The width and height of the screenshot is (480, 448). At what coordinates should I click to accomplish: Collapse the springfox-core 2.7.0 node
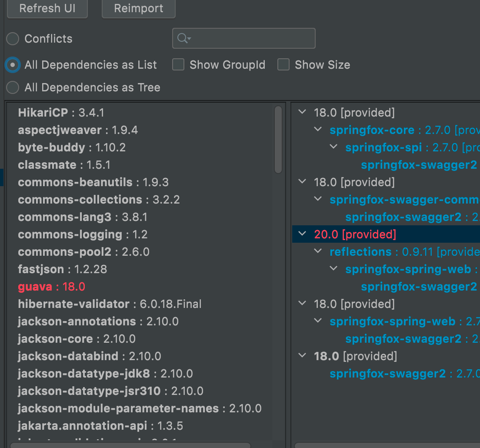click(x=318, y=130)
